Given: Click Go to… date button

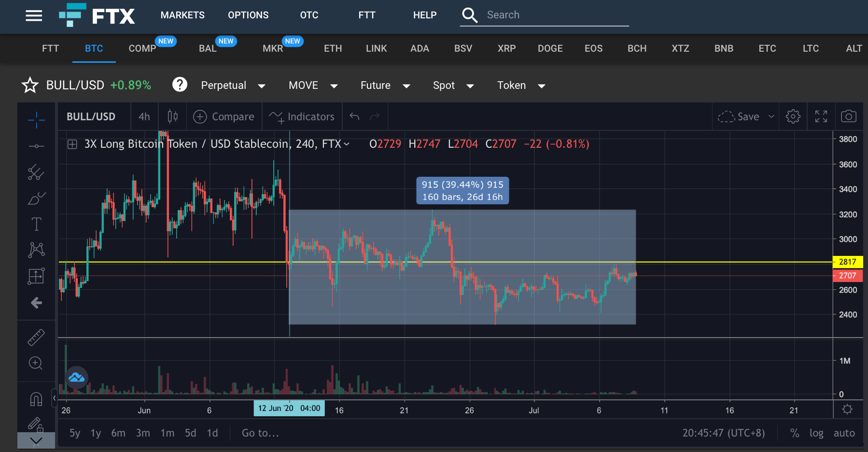Looking at the screenshot, I should (x=261, y=433).
